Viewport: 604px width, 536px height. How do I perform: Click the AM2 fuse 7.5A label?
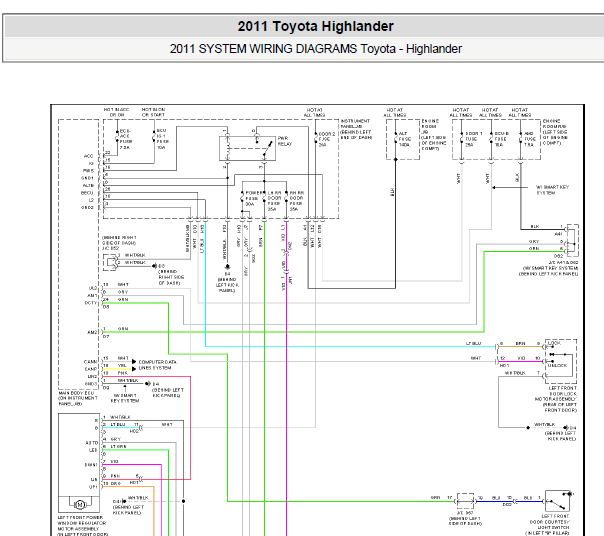[530, 139]
